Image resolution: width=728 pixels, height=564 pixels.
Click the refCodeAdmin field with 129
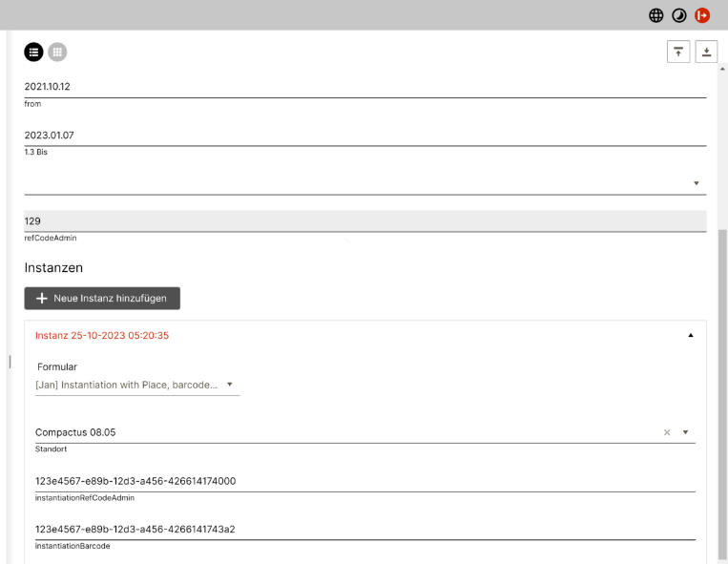pyautogui.click(x=364, y=220)
